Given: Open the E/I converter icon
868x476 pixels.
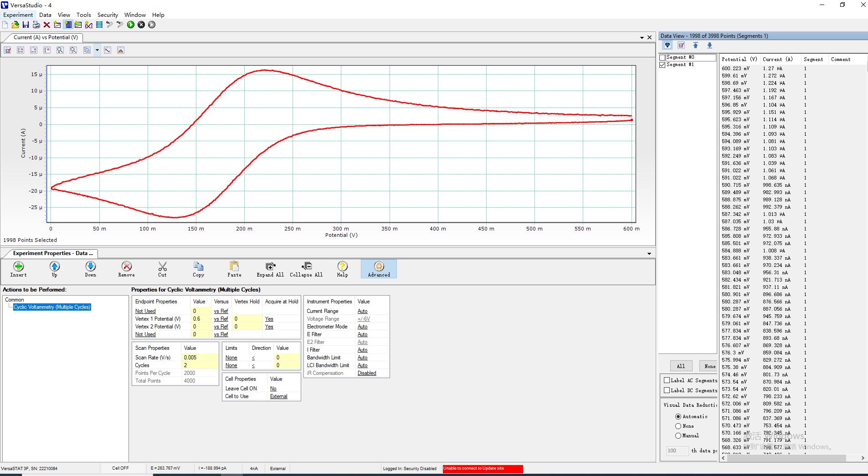Looking at the screenshot, I should pos(89,25).
